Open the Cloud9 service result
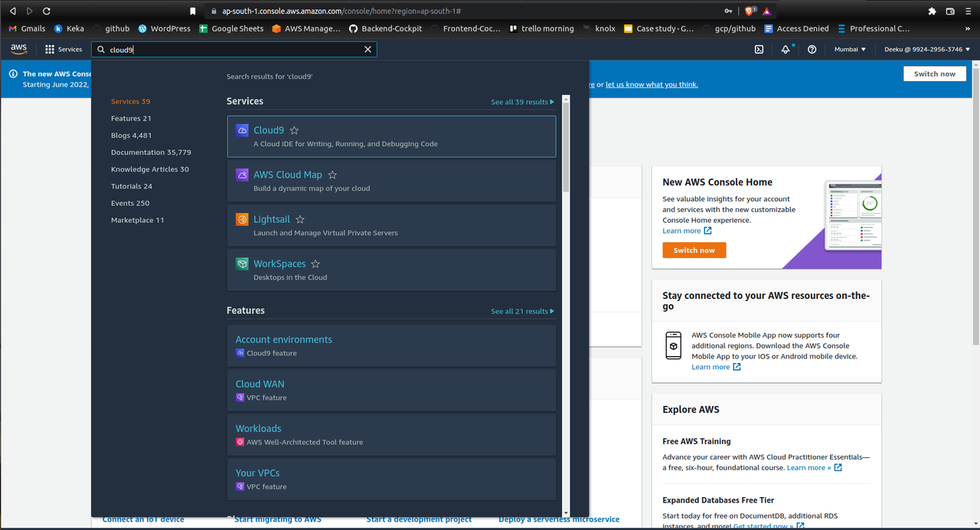Image resolution: width=980 pixels, height=530 pixels. (391, 136)
